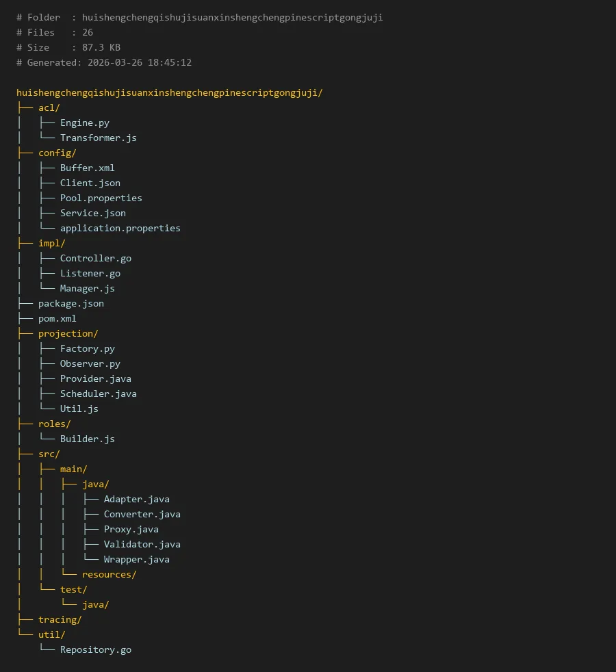Select the Buffer.xml file

click(x=87, y=168)
